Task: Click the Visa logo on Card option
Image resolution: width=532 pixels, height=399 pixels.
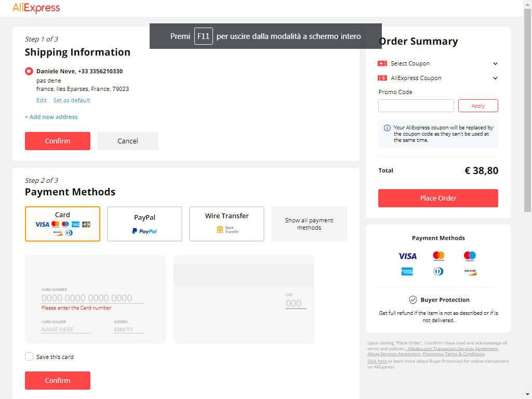Action: [x=42, y=224]
